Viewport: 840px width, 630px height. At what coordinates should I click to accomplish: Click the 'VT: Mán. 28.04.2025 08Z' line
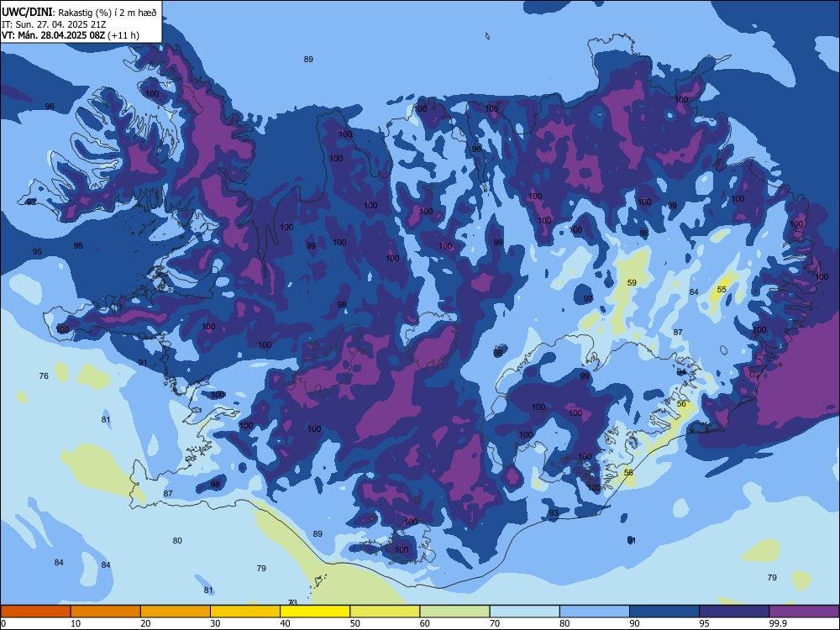click(x=53, y=35)
